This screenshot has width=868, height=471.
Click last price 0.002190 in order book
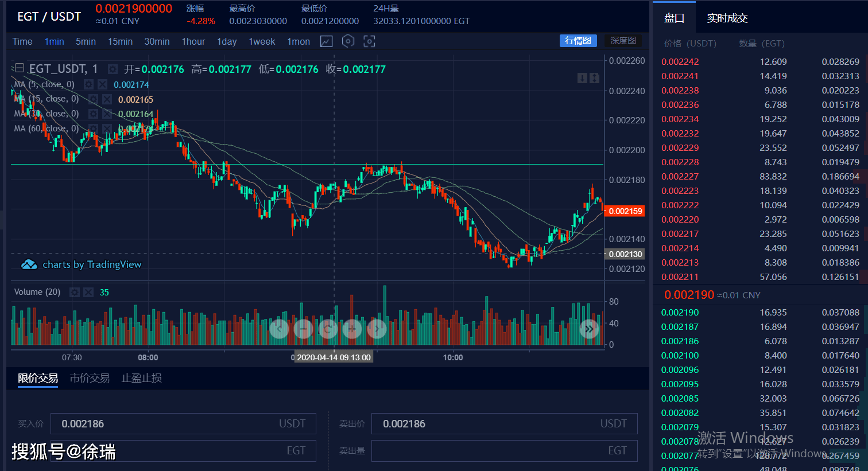click(x=689, y=294)
